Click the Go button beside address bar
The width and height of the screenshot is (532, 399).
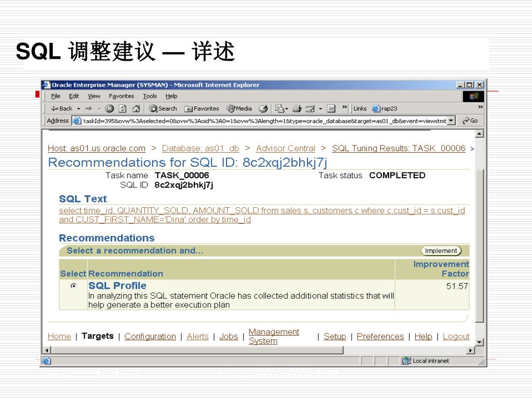pos(470,121)
